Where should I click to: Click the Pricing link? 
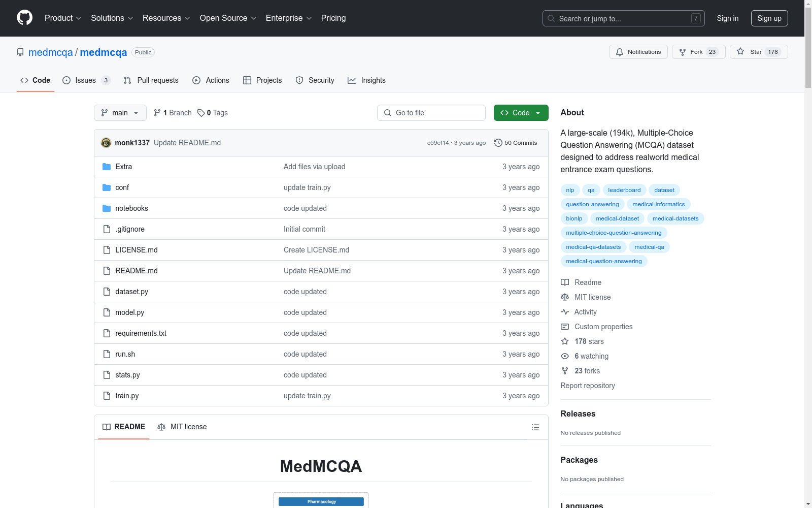(x=333, y=18)
